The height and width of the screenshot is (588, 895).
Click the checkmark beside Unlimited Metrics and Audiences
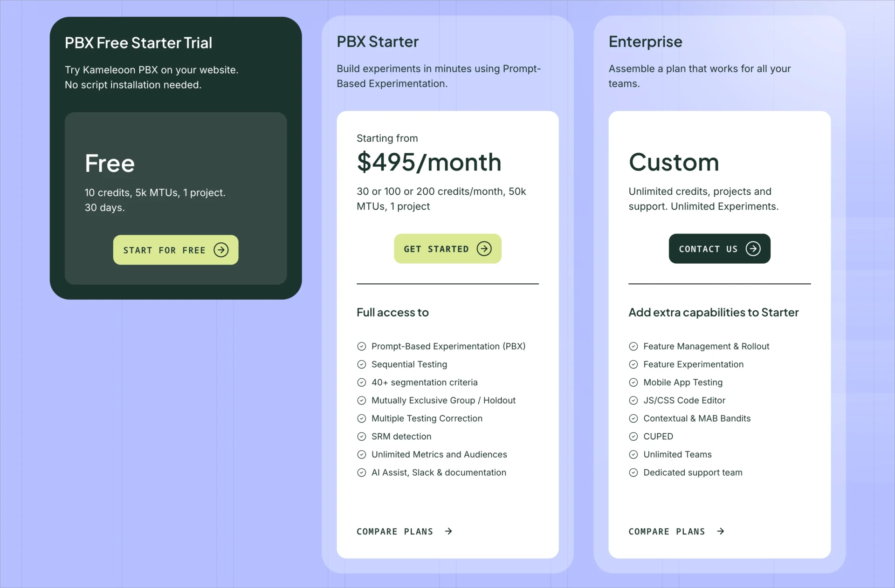[362, 455]
